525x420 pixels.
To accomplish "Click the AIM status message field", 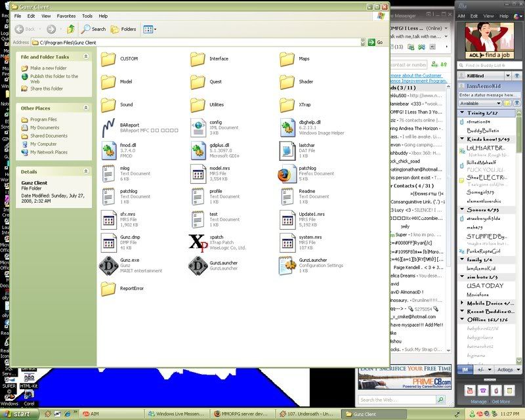I will [490, 95].
